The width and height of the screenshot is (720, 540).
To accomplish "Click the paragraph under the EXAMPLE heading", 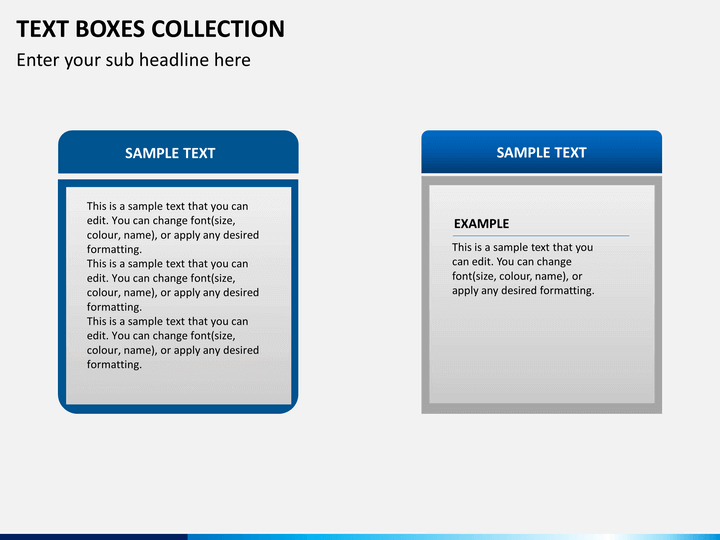I will pyautogui.click(x=523, y=269).
